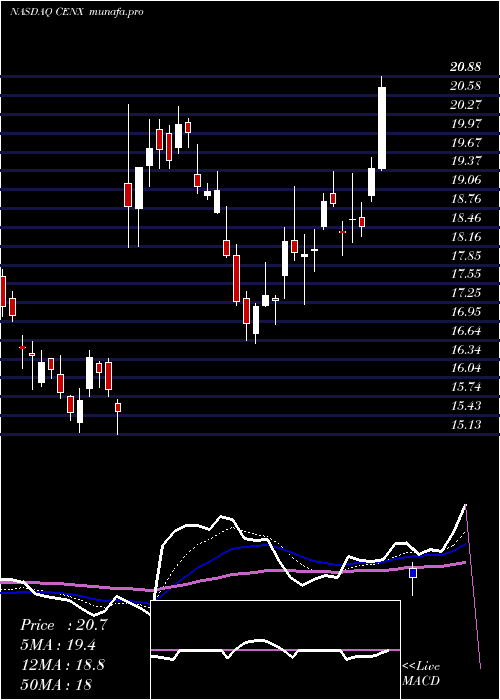Click the 16.95 price axis label
The width and height of the screenshot is (500, 700).
point(466,312)
